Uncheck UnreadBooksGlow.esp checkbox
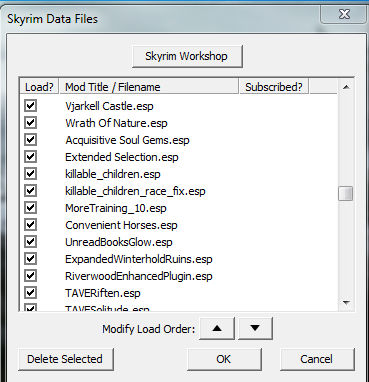Viewport: 369px width, 382px height. 31,242
